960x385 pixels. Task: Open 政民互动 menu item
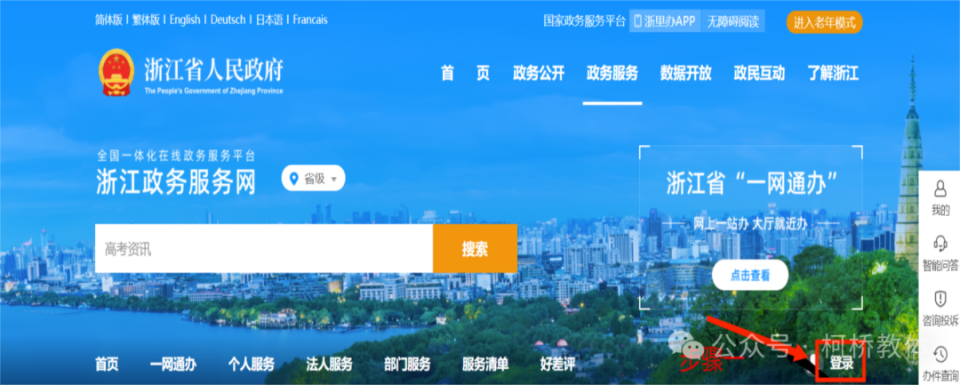pos(759,73)
